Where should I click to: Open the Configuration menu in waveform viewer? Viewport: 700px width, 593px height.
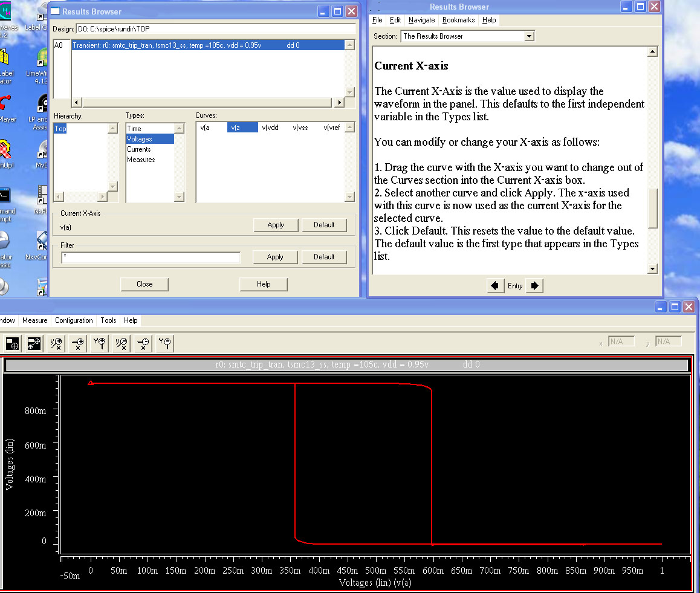tap(74, 320)
